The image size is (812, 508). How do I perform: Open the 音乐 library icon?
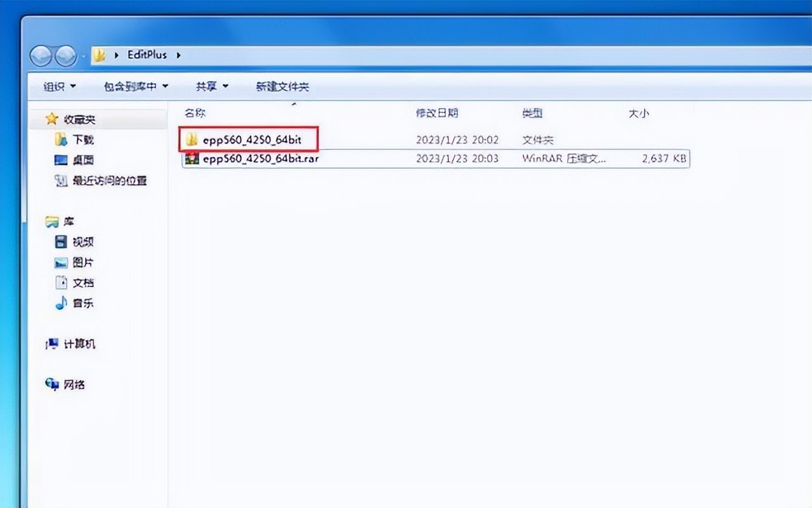point(83,304)
